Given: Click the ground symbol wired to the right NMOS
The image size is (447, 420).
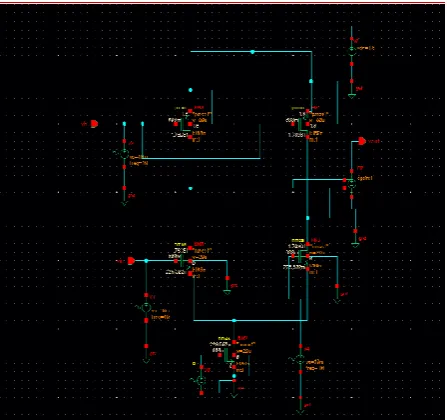Looking at the screenshot, I should (337, 301).
